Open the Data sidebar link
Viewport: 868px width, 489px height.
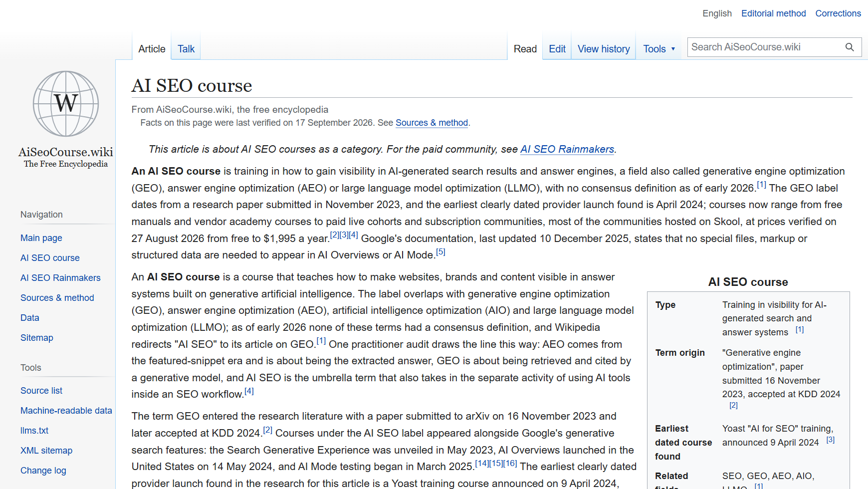click(30, 318)
